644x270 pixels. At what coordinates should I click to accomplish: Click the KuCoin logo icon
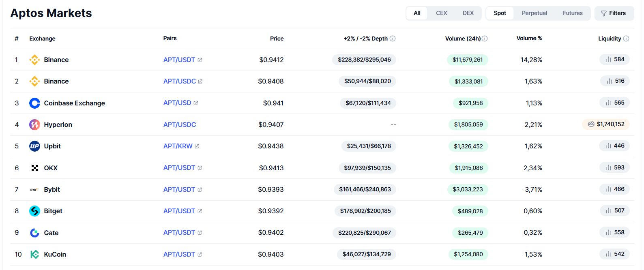tap(34, 254)
